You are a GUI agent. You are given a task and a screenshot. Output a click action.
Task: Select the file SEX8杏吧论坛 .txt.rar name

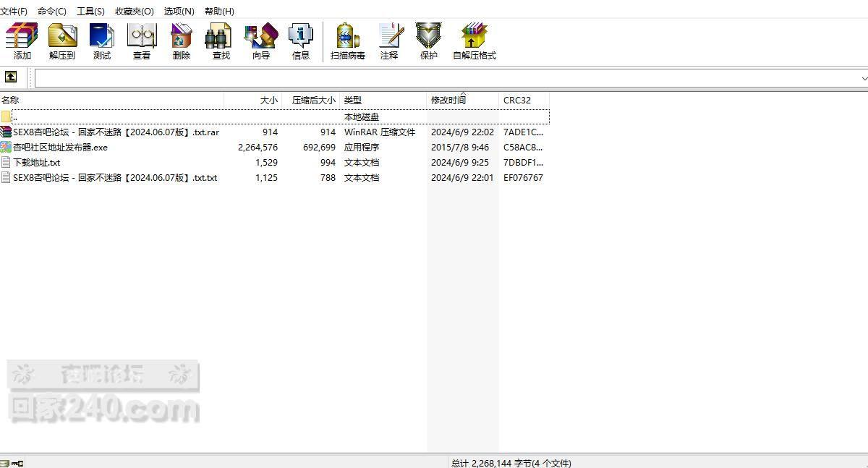(116, 132)
